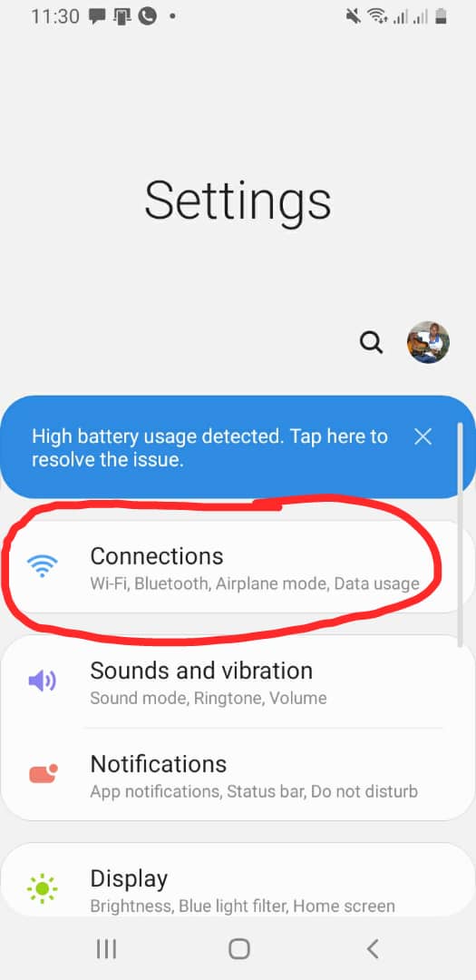
Task: Tap the Recents navigation button
Action: (106, 949)
